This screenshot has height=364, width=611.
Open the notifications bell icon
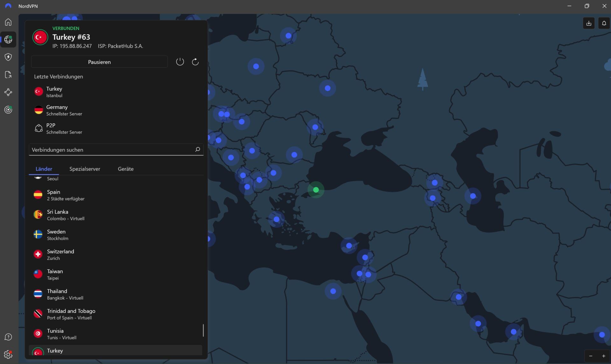tap(604, 23)
